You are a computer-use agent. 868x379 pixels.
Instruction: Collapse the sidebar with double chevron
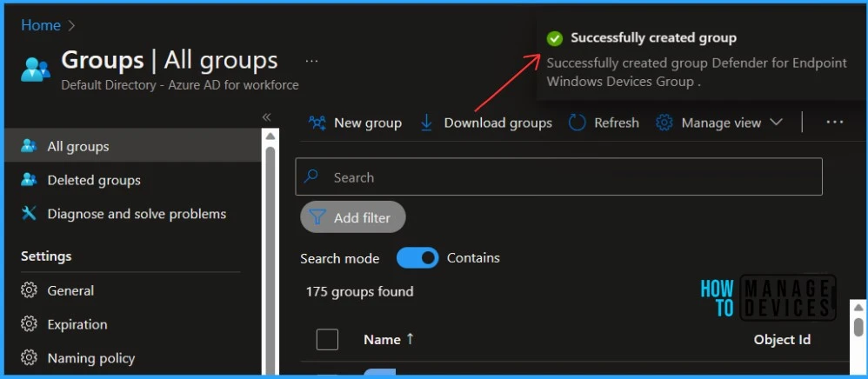(266, 116)
